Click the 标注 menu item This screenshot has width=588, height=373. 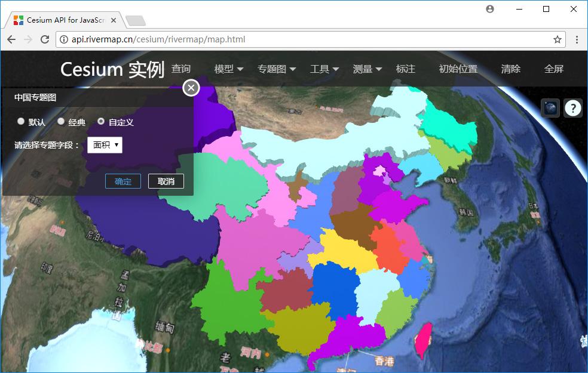tap(406, 69)
